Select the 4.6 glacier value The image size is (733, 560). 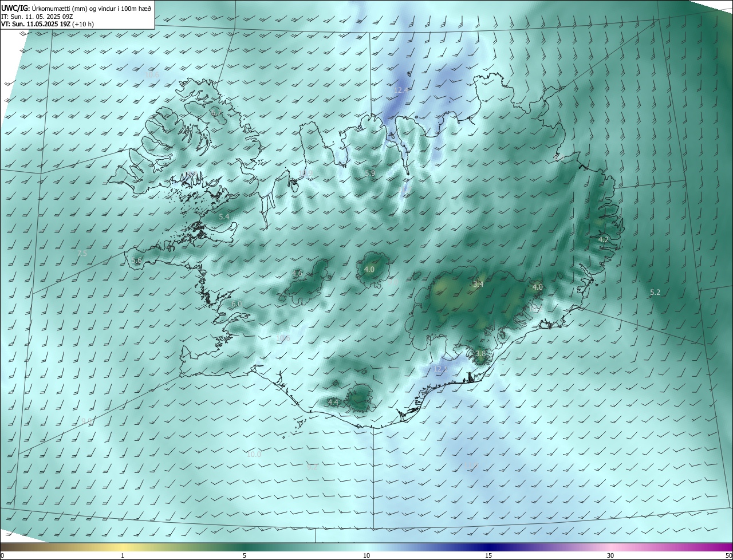[297, 274]
